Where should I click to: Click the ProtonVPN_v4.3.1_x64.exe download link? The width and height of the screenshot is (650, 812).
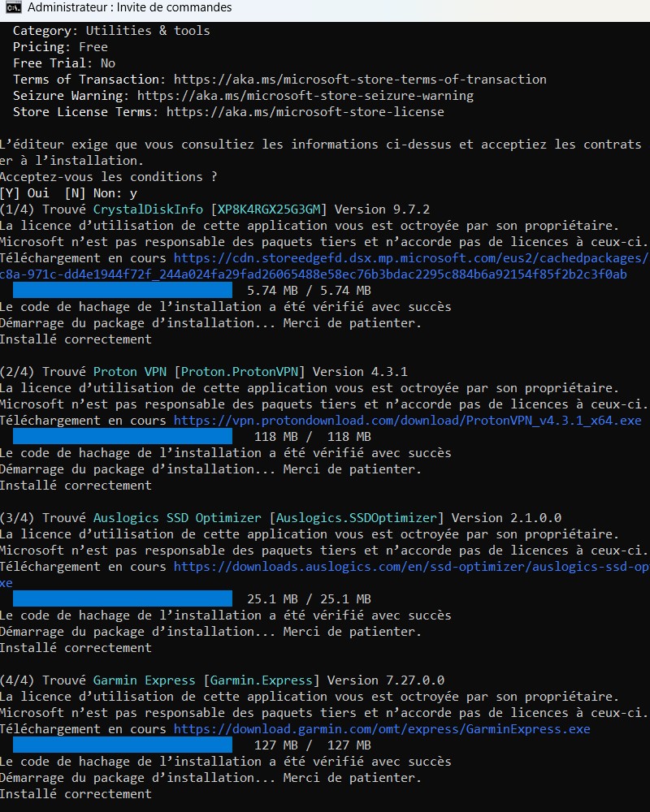(407, 421)
